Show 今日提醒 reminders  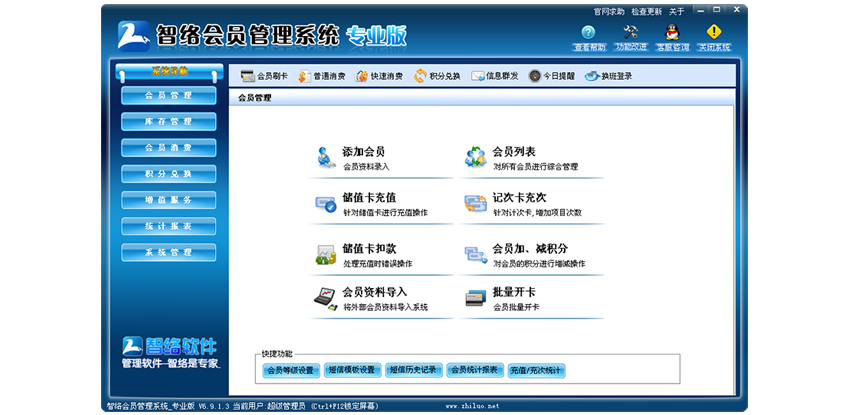coord(552,76)
